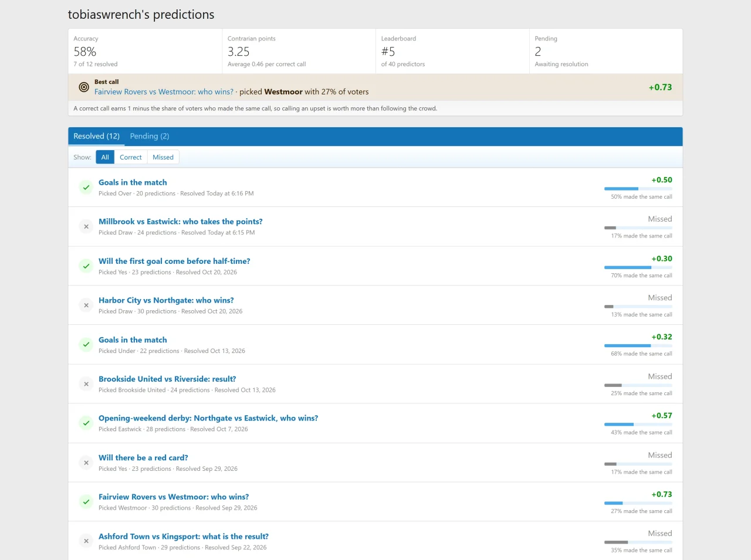Viewport: 751px width, 560px height.
Task: Open Opening-weekend derby: Northgate vs Eastwick link
Action: [x=208, y=418]
